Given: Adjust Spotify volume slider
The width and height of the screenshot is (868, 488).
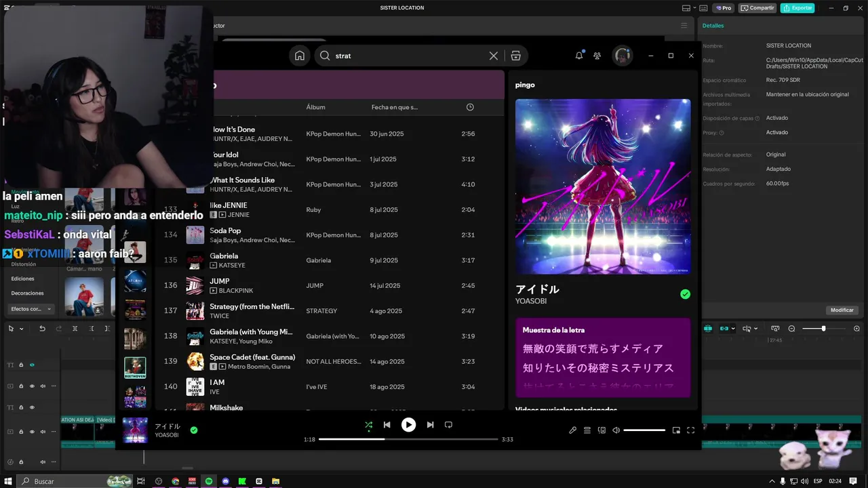Looking at the screenshot, I should click(x=644, y=430).
